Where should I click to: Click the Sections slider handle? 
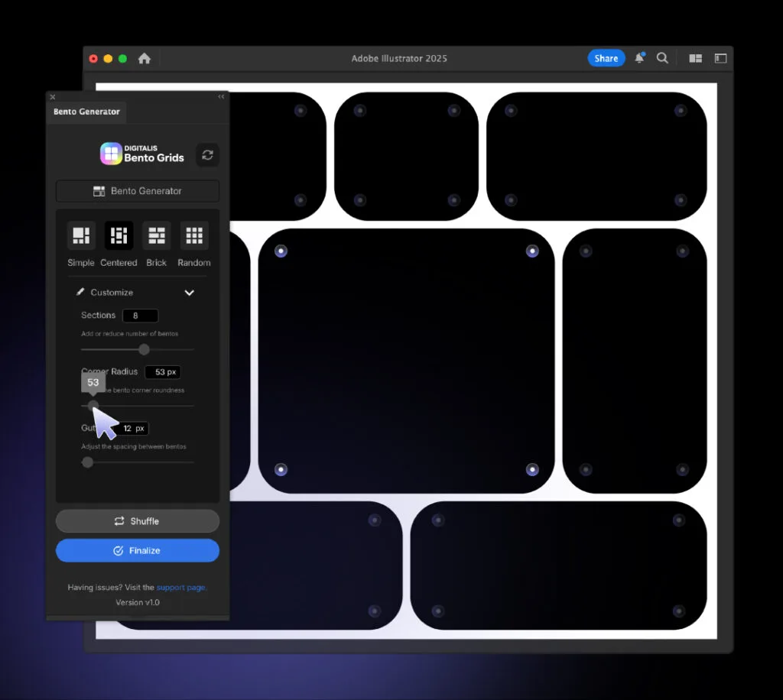pos(144,349)
